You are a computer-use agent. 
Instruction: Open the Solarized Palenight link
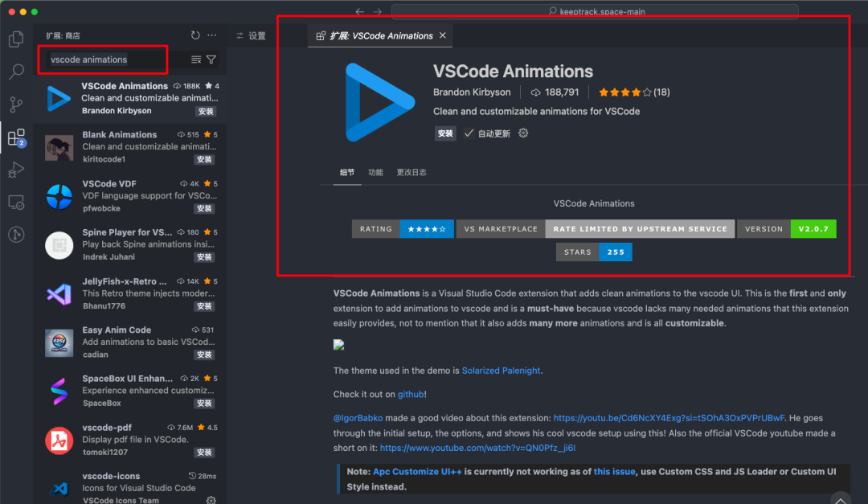point(501,371)
